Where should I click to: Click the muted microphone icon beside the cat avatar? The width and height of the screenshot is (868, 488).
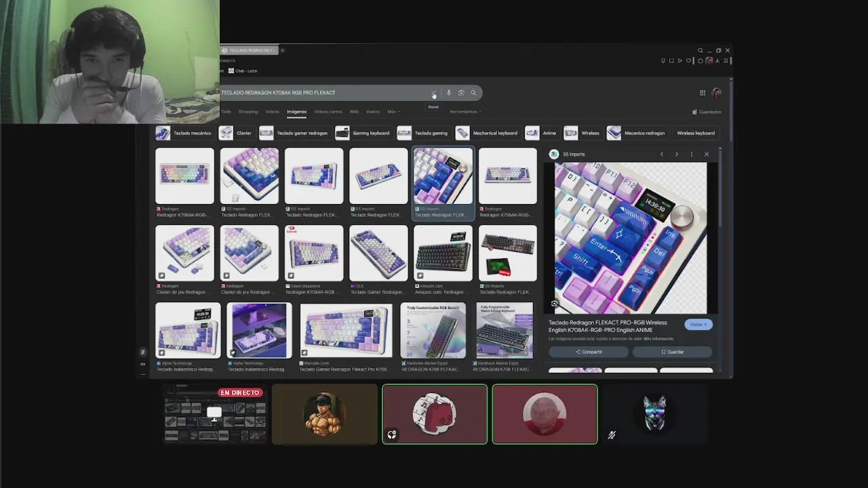pos(612,435)
